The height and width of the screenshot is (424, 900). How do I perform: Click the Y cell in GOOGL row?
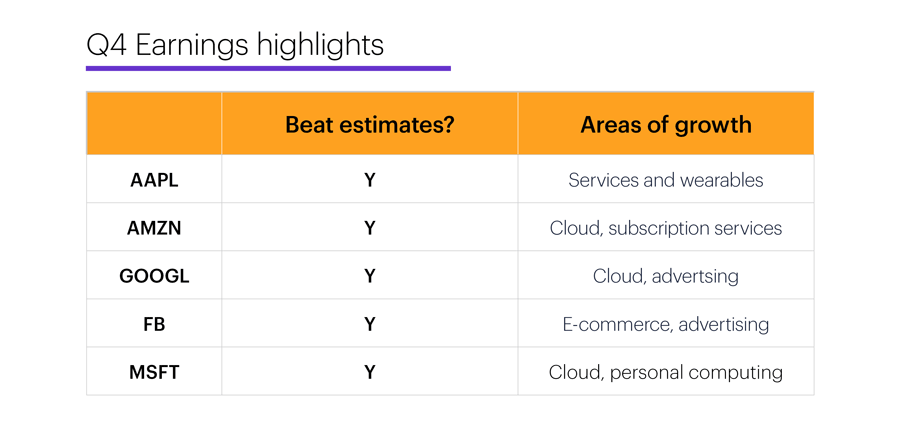point(370,276)
